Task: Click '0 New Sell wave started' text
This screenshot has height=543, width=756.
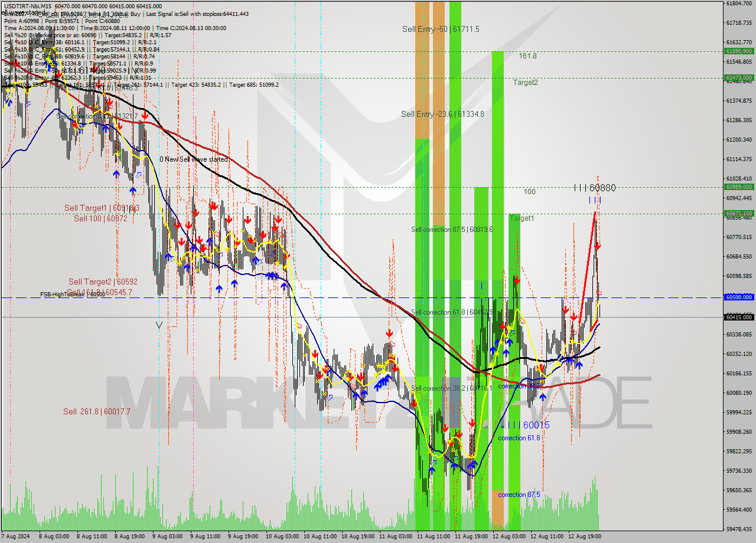Action: point(194,159)
